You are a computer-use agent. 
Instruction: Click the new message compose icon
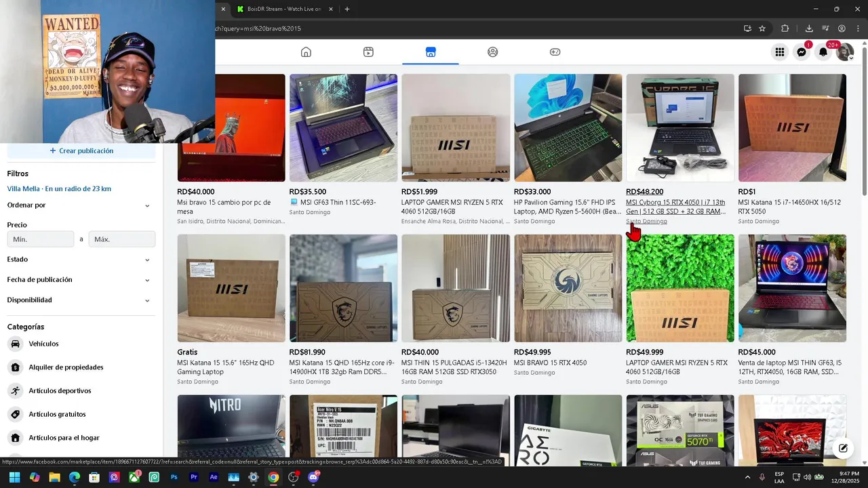(x=843, y=448)
